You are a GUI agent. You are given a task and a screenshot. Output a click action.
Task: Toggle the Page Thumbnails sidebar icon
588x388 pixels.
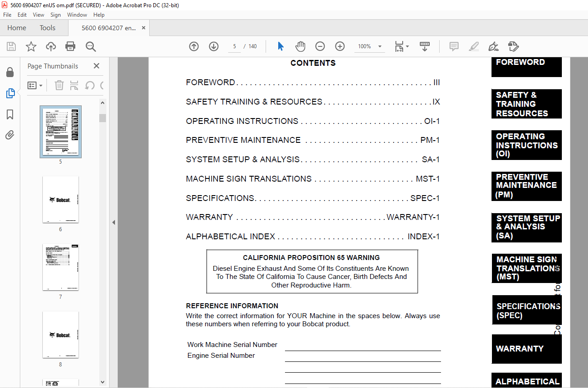(10, 94)
